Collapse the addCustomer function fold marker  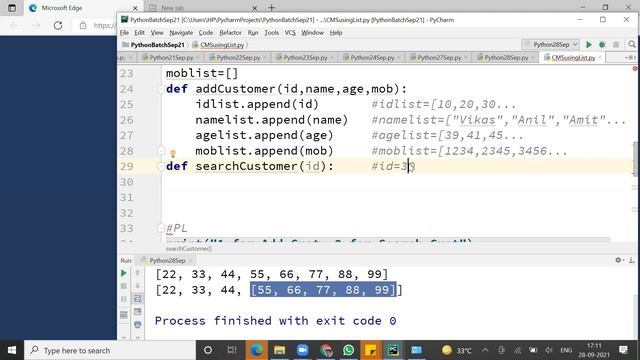pyautogui.click(x=161, y=89)
